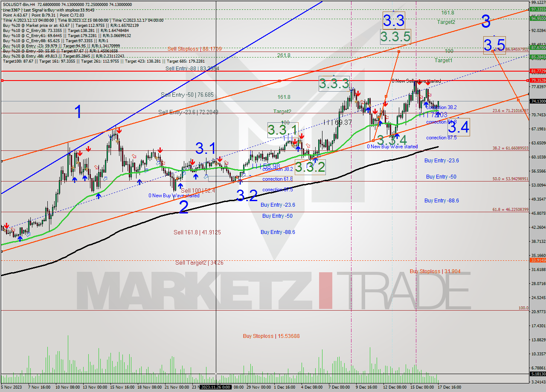Click the blue wave '3.3' boxed label
The height and width of the screenshot is (392, 546).
[x=393, y=20]
